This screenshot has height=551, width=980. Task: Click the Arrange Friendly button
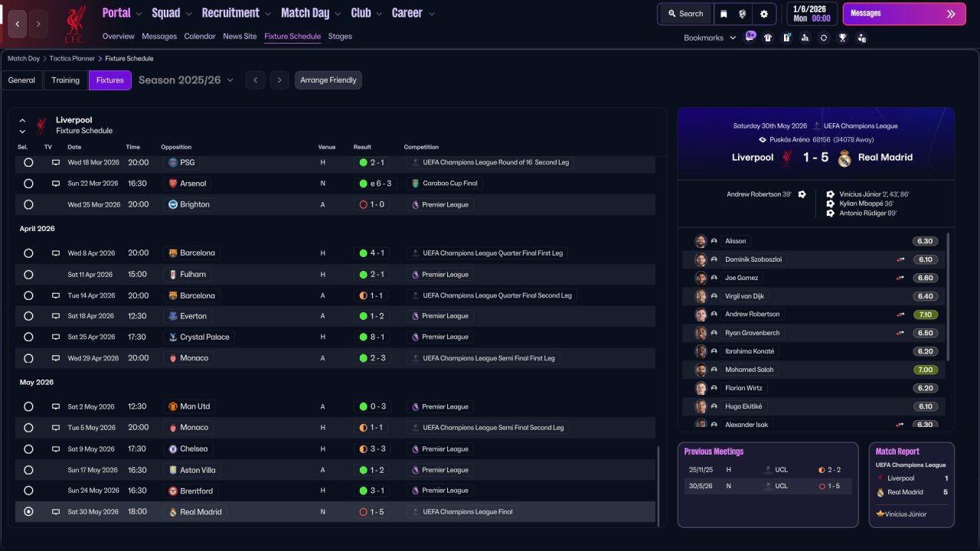(x=328, y=80)
